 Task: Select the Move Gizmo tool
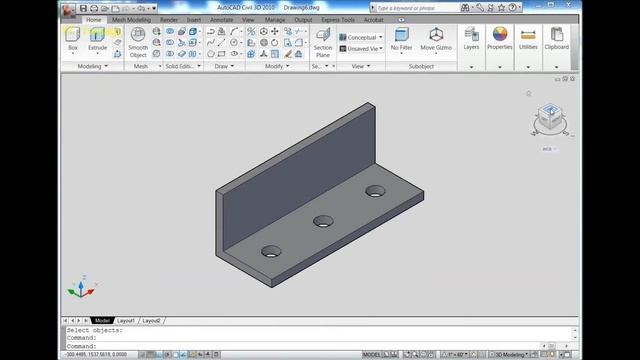[436, 39]
